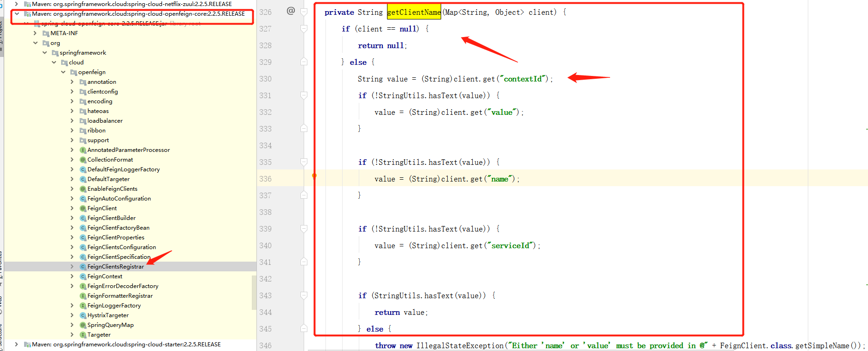The image size is (868, 351).
Task: Click the CollectionFormat annotation icon
Action: click(83, 160)
